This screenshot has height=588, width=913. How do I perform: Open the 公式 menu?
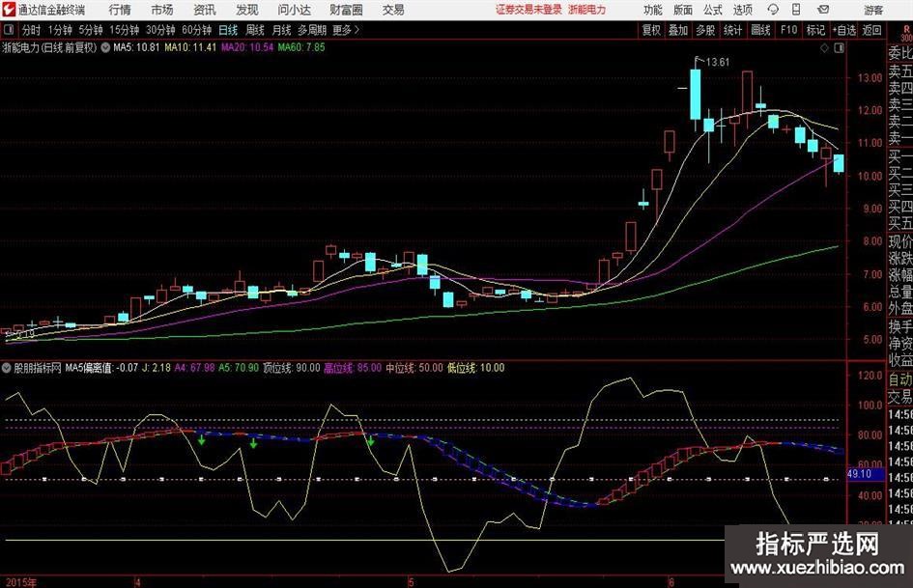tap(712, 10)
